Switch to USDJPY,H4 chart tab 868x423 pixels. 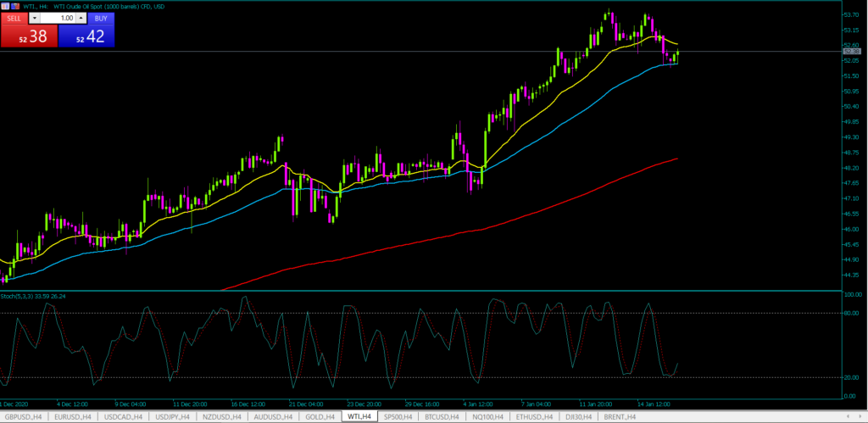coord(174,416)
